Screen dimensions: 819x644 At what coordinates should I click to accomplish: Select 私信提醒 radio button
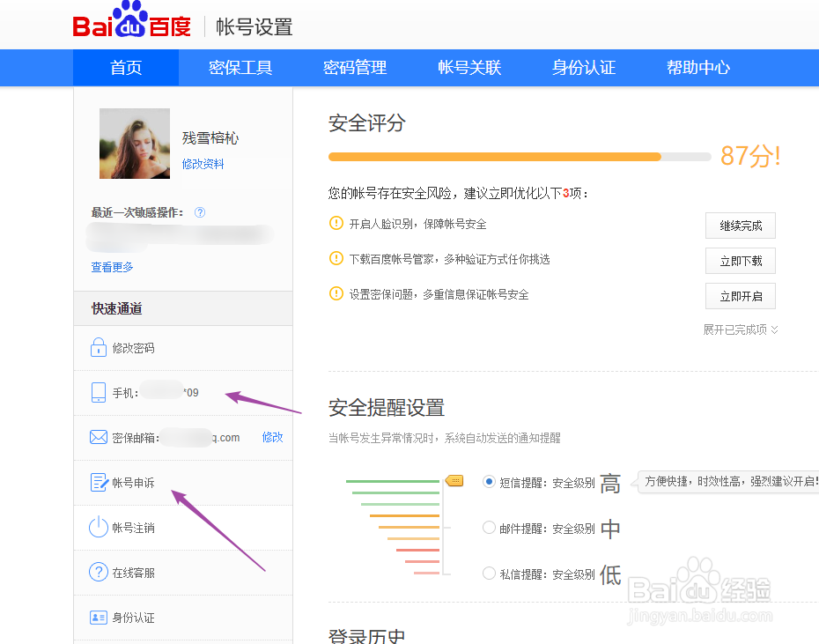click(490, 574)
